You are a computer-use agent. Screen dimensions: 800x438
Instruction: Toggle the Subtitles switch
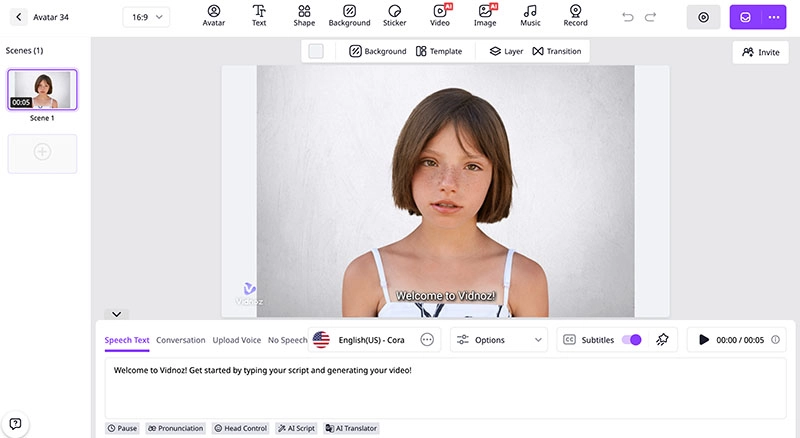631,340
